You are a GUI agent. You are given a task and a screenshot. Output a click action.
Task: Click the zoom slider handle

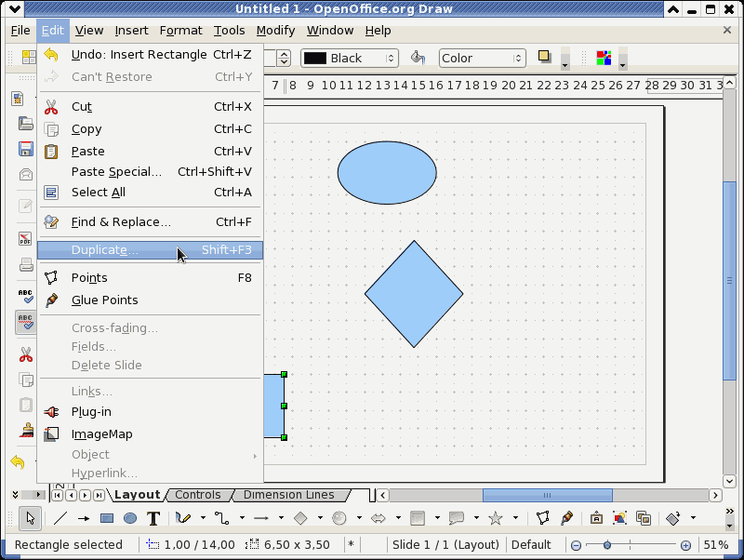pos(607,545)
